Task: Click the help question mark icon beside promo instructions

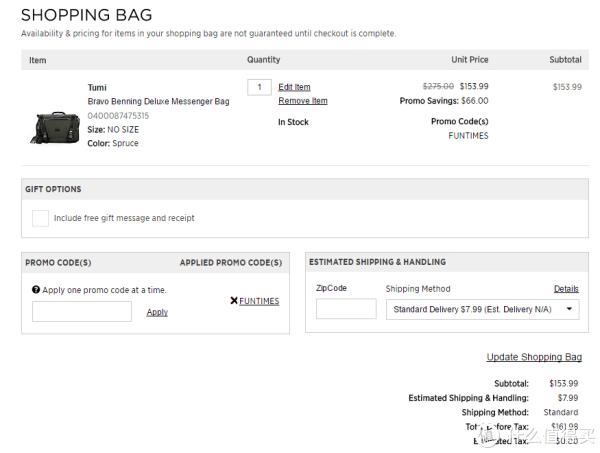Action: click(x=36, y=290)
